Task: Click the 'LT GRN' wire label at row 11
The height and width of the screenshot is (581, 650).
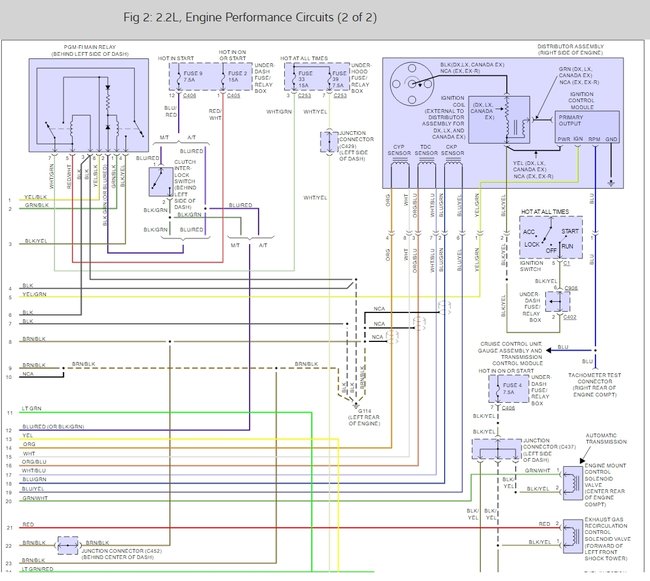Action: tap(32, 409)
